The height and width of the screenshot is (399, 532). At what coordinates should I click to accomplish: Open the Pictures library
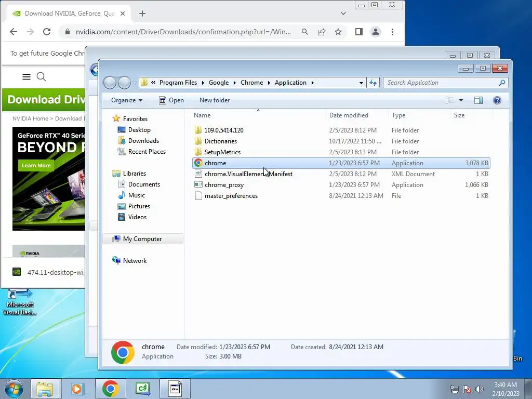coord(139,206)
